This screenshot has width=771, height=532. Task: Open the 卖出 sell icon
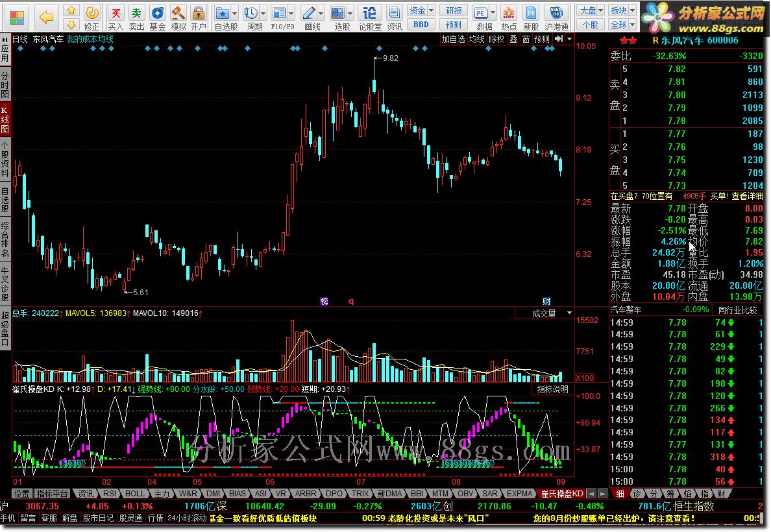(136, 18)
